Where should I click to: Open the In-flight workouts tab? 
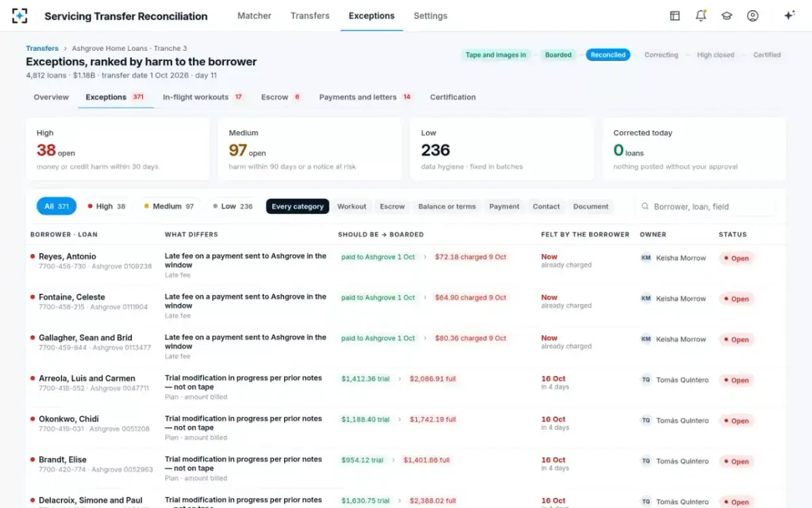(203, 97)
